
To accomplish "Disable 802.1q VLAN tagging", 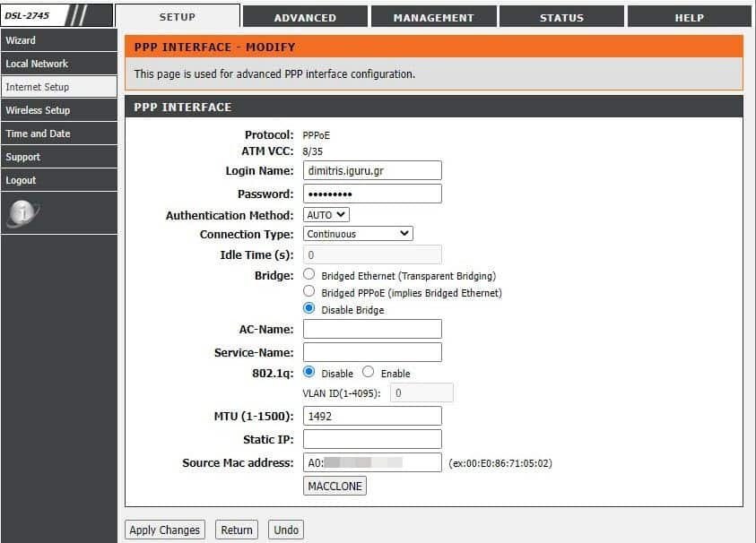I will coord(308,372).
